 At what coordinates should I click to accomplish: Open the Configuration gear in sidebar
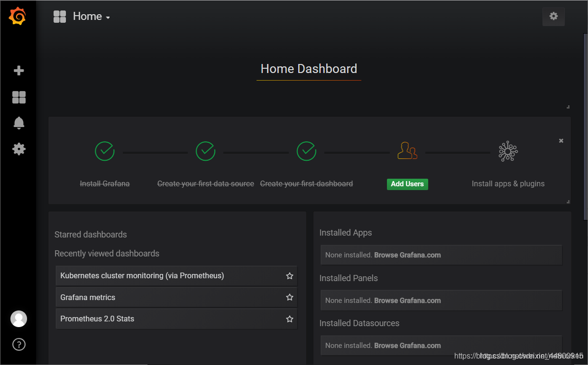coord(18,149)
